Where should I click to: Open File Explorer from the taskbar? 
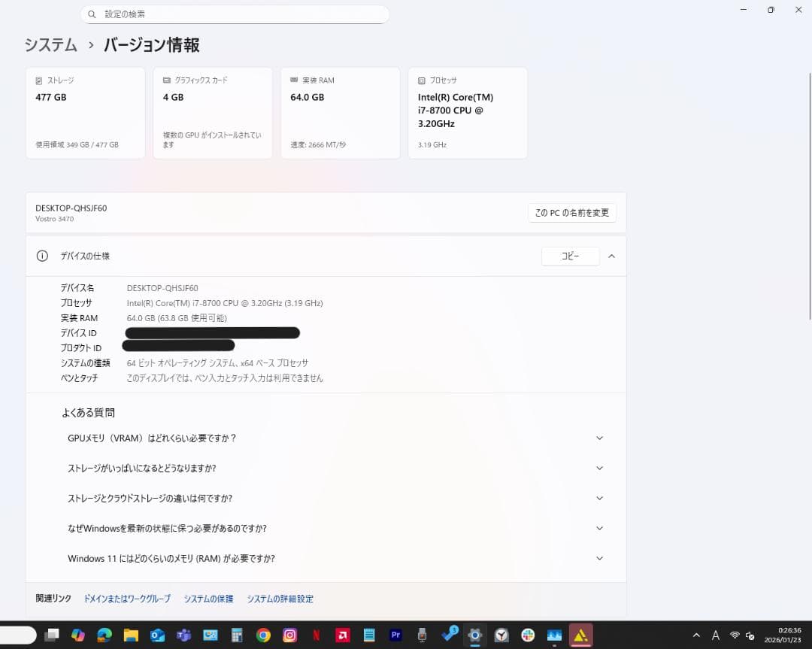[131, 635]
